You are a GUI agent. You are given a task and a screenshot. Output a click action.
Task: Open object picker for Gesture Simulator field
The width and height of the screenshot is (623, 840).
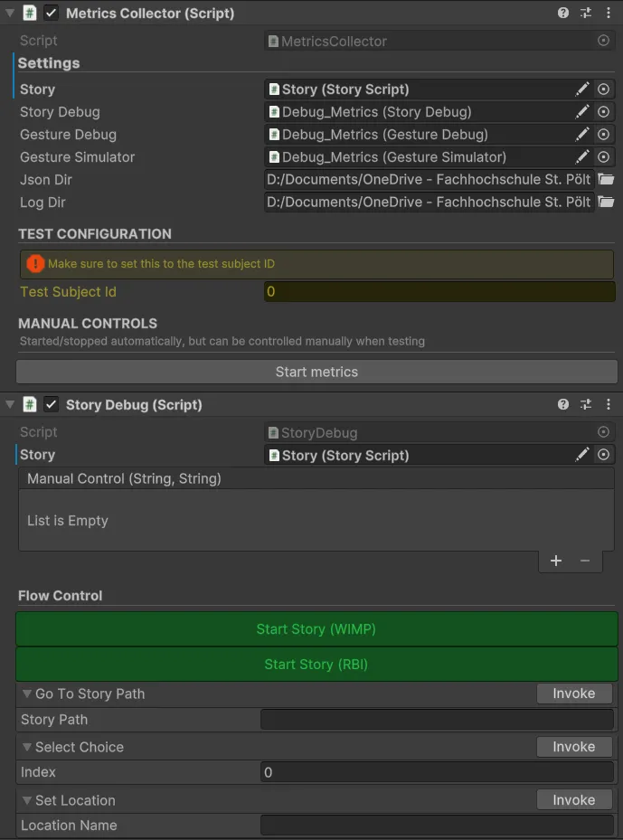pyautogui.click(x=604, y=156)
